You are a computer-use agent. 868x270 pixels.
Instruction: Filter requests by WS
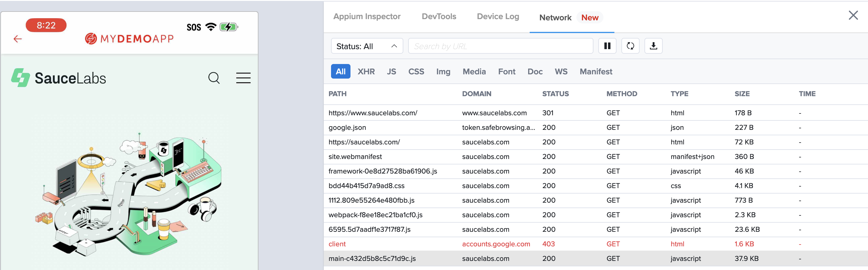pyautogui.click(x=561, y=71)
